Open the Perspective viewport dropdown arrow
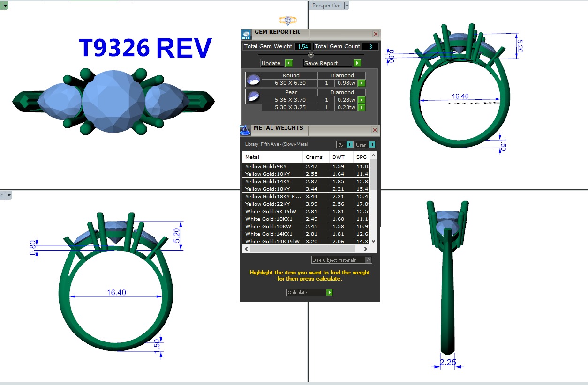This screenshot has height=385, width=588. [x=347, y=6]
